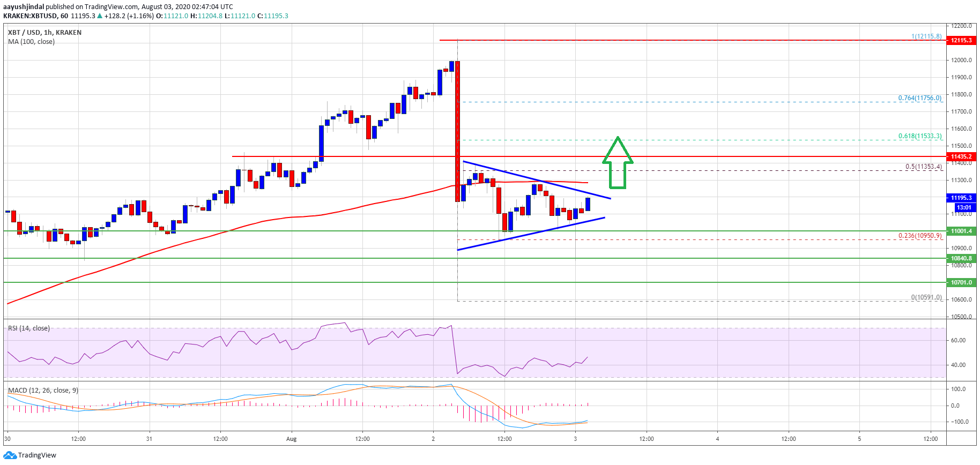Viewport: 980px width, 465px height.
Task: Click the 13:01 countdown label
Action: point(964,207)
